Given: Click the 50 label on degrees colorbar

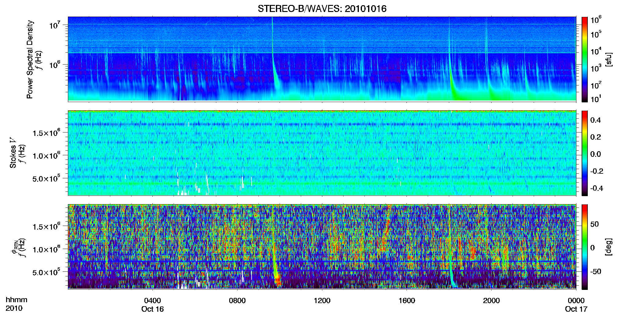Looking at the screenshot, I should [595, 224].
